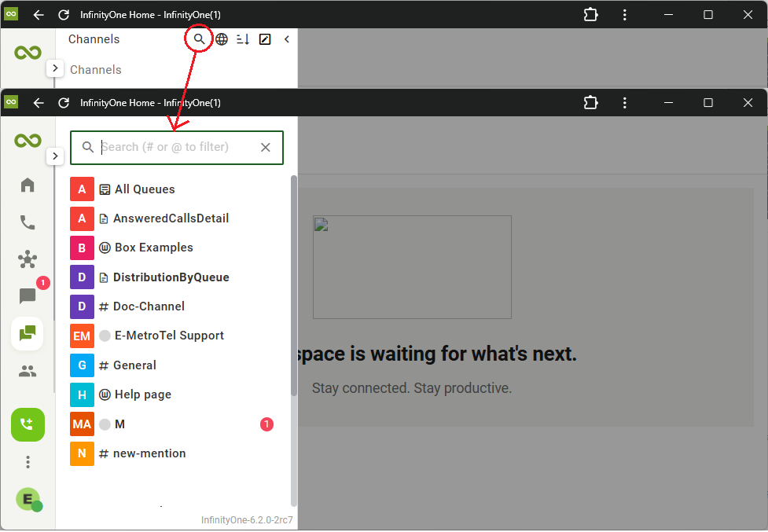This screenshot has height=532, width=768.
Task: Click the broken image placeholder thumbnail
Action: [x=413, y=267]
